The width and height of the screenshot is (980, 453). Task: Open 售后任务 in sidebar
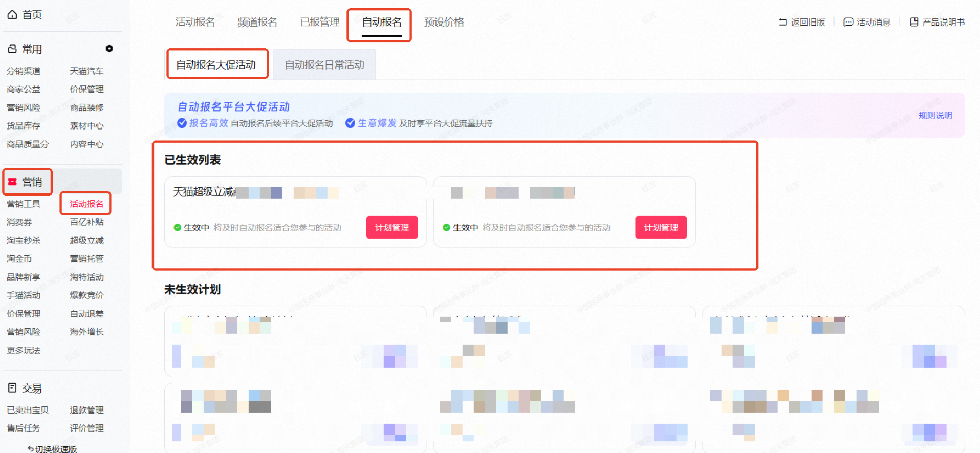(24, 428)
